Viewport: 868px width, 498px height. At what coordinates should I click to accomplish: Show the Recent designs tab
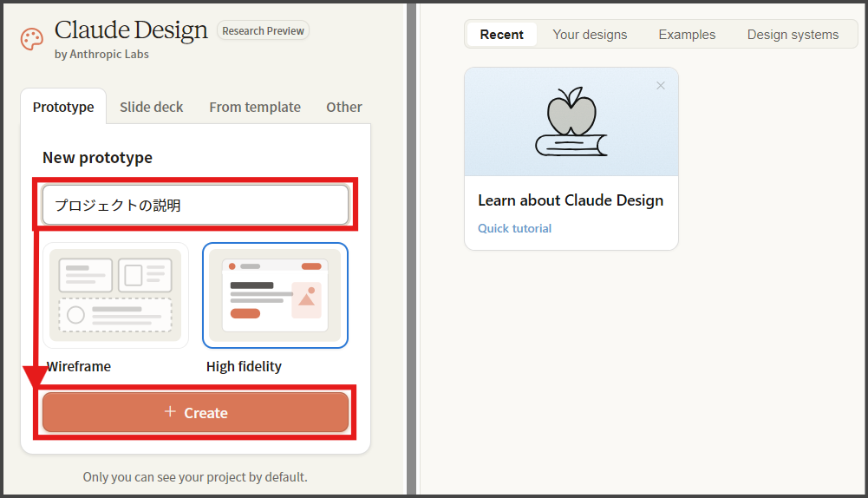pyautogui.click(x=501, y=35)
